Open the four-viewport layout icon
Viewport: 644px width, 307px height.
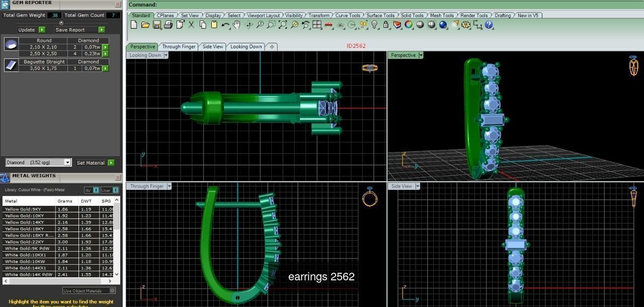click(317, 25)
